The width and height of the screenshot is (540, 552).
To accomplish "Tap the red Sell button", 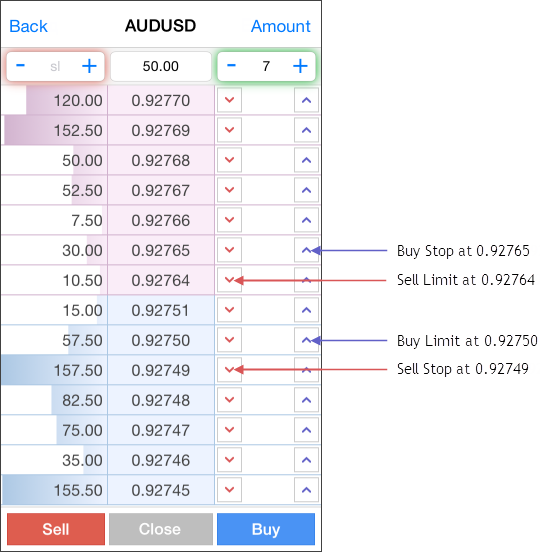I will [x=56, y=529].
